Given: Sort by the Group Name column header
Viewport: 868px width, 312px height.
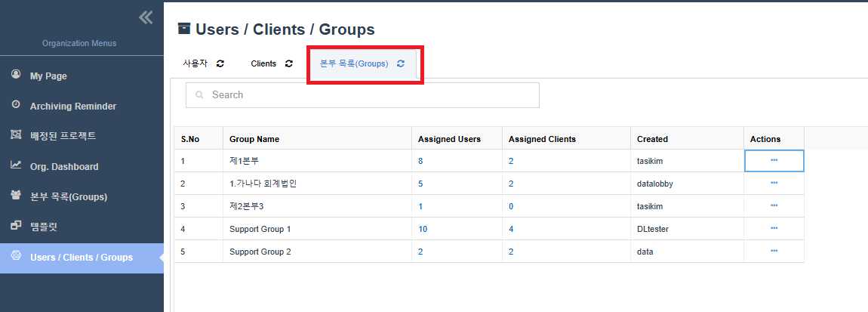Looking at the screenshot, I should click(254, 139).
